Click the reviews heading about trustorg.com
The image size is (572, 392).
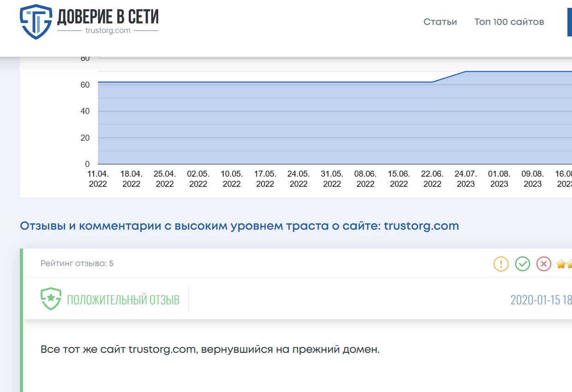239,226
